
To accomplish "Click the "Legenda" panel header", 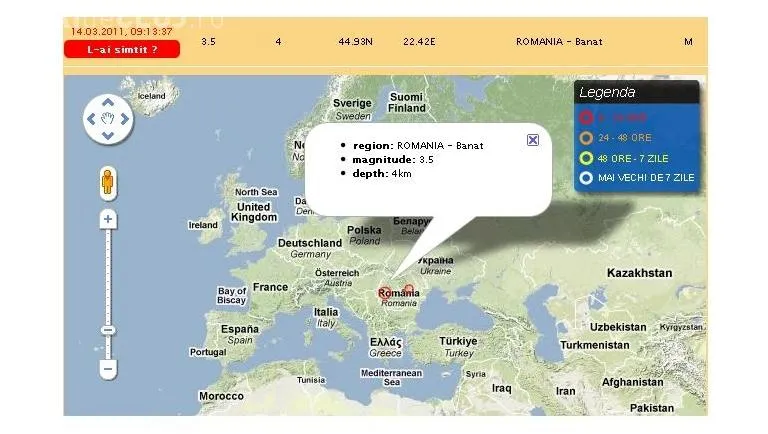I will tap(608, 92).
